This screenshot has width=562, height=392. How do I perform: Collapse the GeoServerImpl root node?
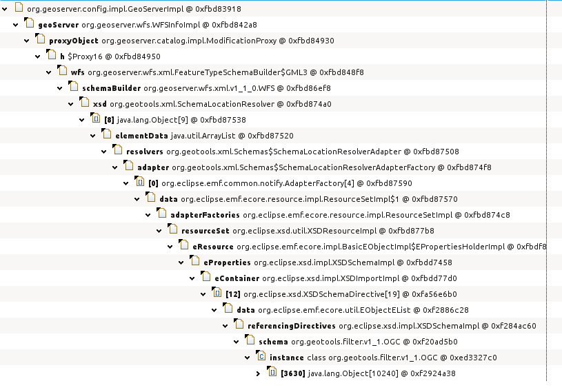coord(5,9)
